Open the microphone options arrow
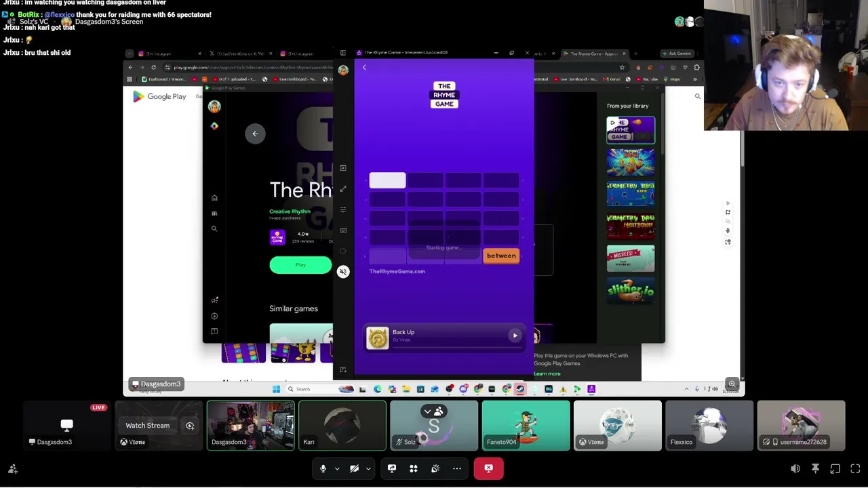 click(337, 468)
